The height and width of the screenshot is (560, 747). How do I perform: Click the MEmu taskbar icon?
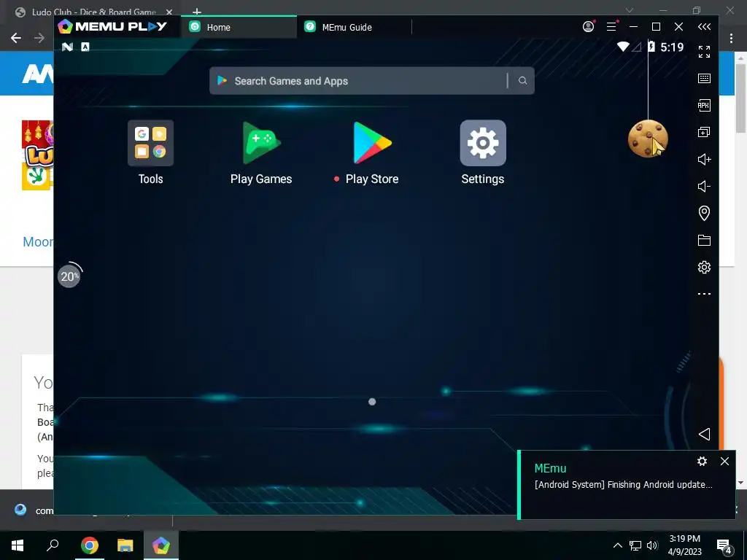161,545
